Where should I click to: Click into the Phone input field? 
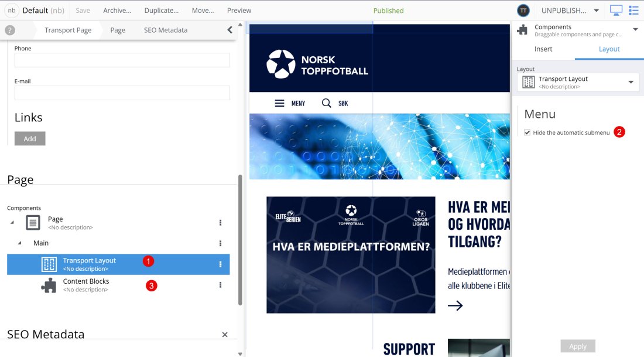tap(122, 60)
